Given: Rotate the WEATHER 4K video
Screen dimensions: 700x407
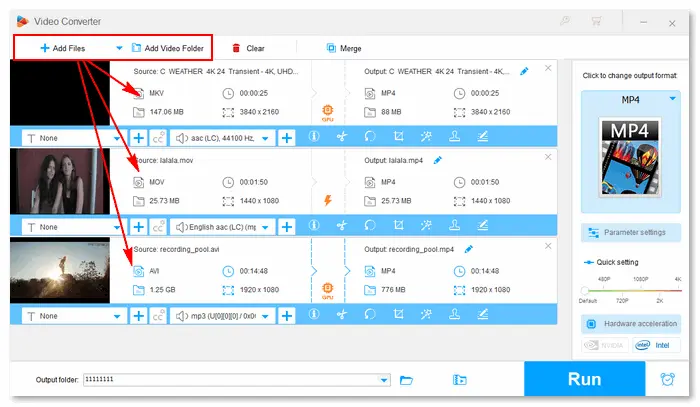Looking at the screenshot, I should (x=370, y=137).
